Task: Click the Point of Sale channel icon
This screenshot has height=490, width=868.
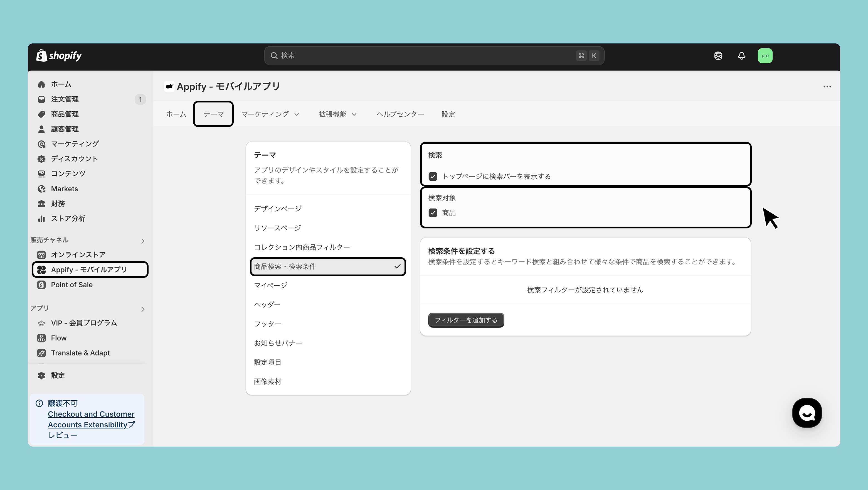Action: pyautogui.click(x=41, y=285)
